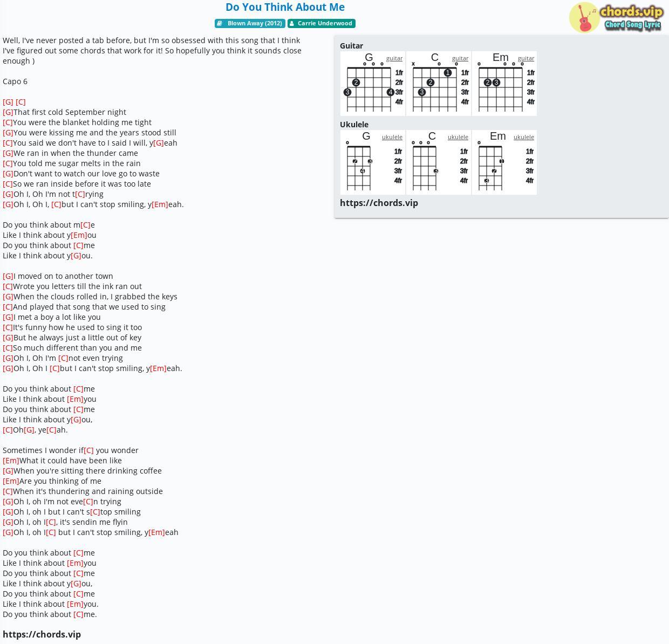Click the song title Do You Think About Me

285,7
